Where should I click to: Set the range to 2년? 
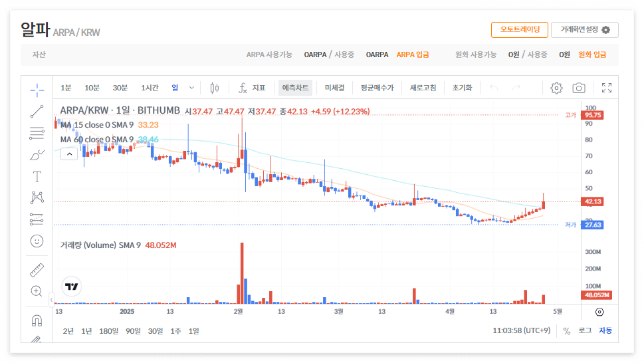tap(68, 331)
